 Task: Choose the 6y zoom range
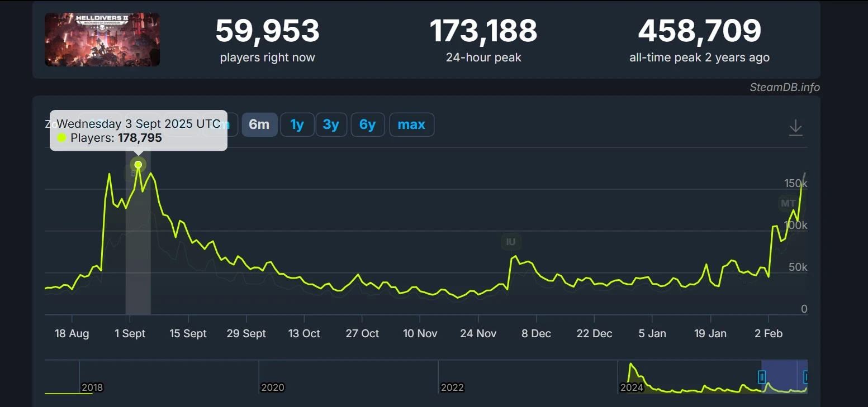(x=367, y=125)
